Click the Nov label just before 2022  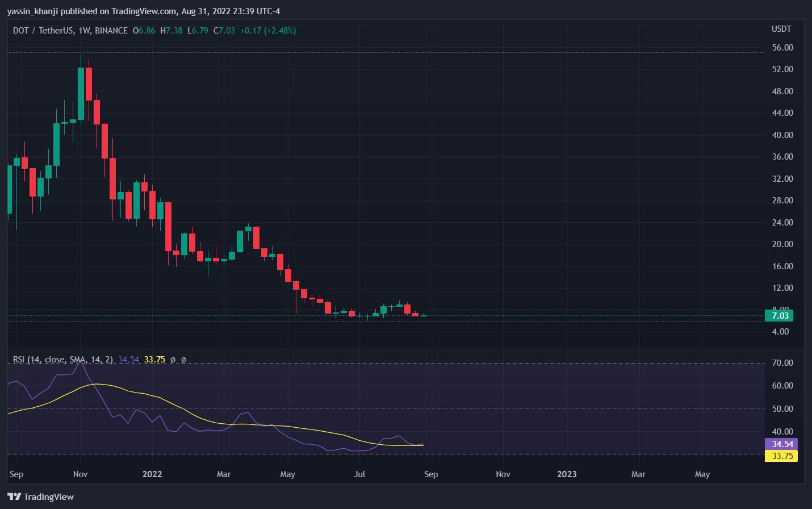point(80,474)
